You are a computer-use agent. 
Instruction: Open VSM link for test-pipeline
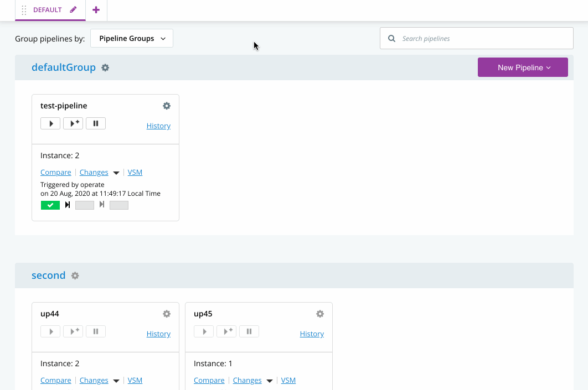(x=135, y=172)
